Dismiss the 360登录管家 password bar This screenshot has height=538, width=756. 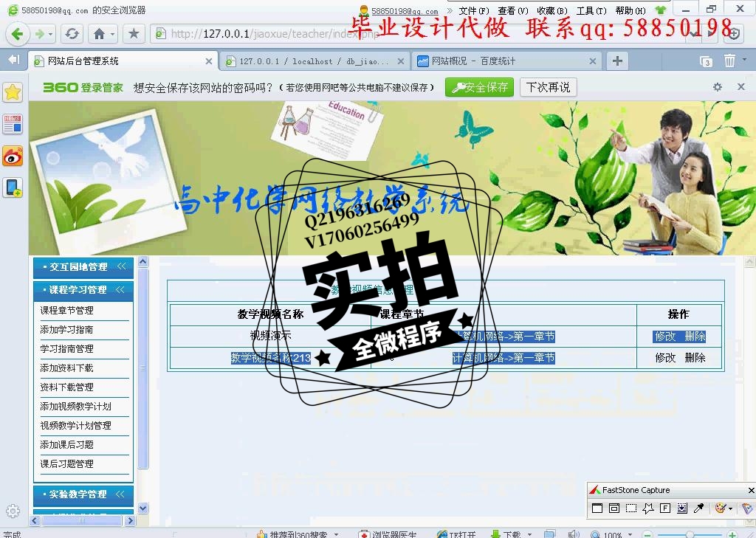[741, 87]
